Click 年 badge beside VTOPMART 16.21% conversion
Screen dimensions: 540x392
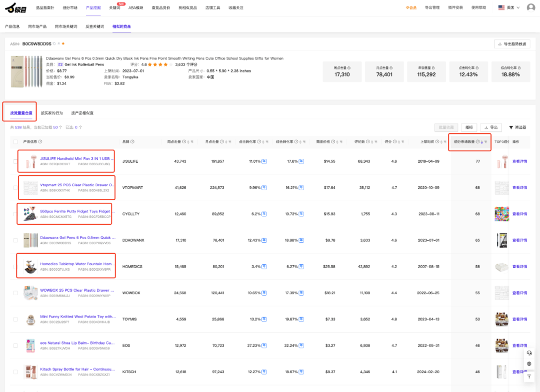pos(301,188)
